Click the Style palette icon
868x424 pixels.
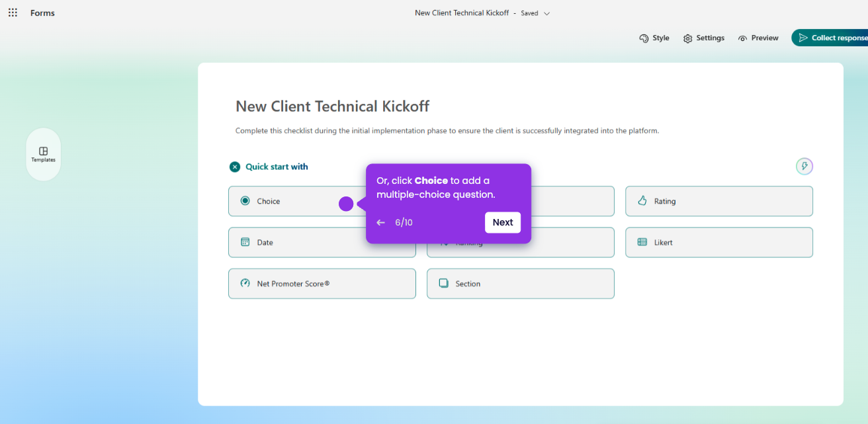(x=644, y=38)
